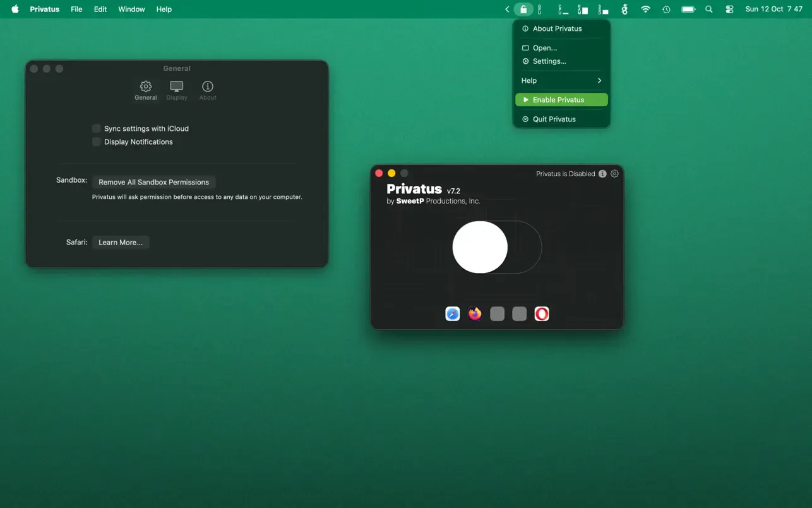
Task: Click the Privatus padlock icon in menu bar
Action: click(523, 9)
